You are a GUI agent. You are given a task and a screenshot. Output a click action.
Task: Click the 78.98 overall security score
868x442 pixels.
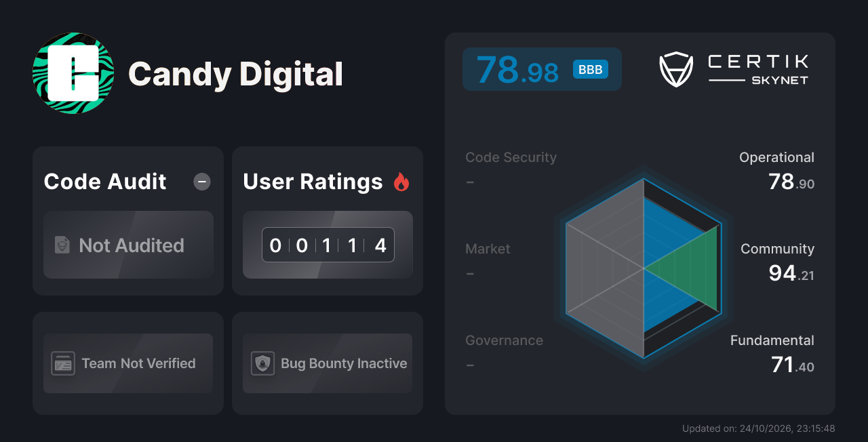517,70
